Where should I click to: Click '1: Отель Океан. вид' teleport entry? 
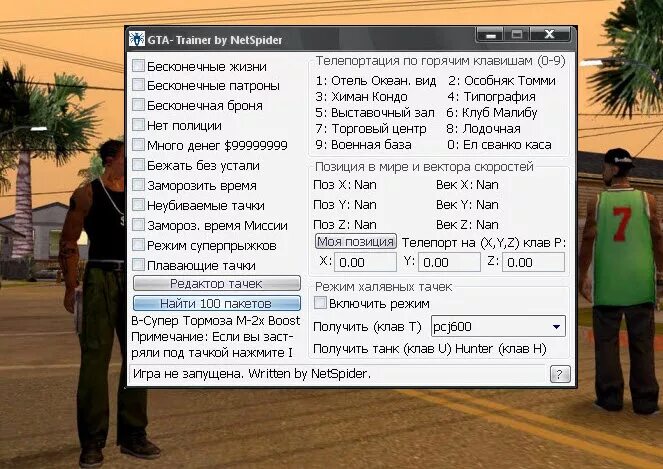376,81
